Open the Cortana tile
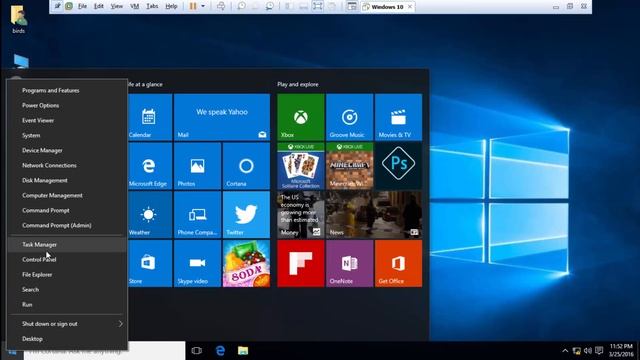Viewport: 640px width, 360px height. (247, 166)
